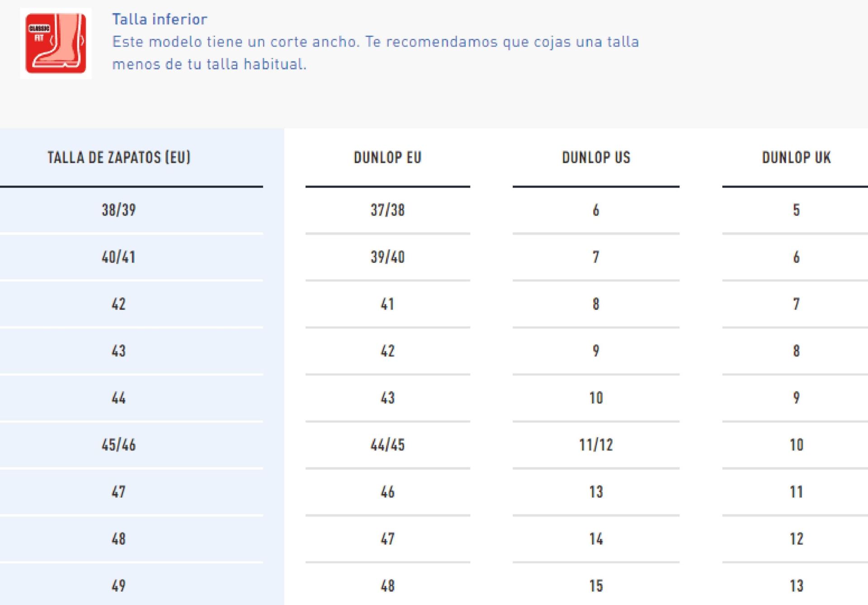Click shoe size 49 in first column

(x=118, y=586)
